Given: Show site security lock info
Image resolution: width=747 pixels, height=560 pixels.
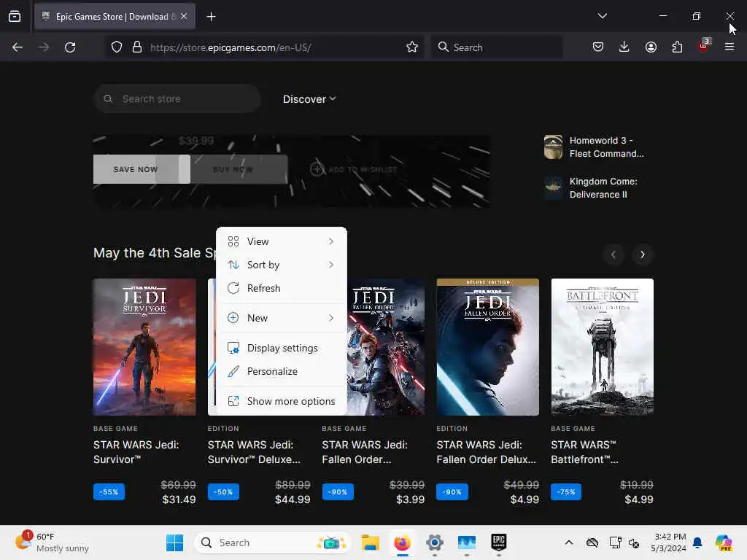Looking at the screenshot, I should tap(137, 47).
